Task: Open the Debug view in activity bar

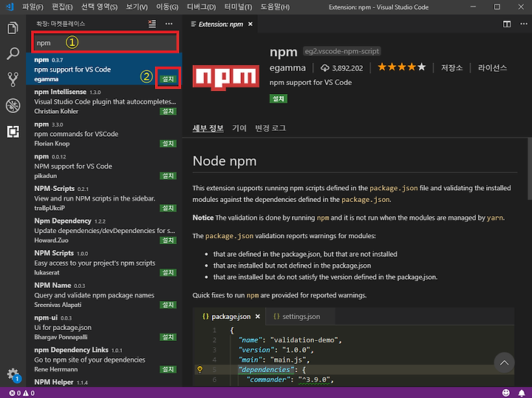Action: point(13,106)
